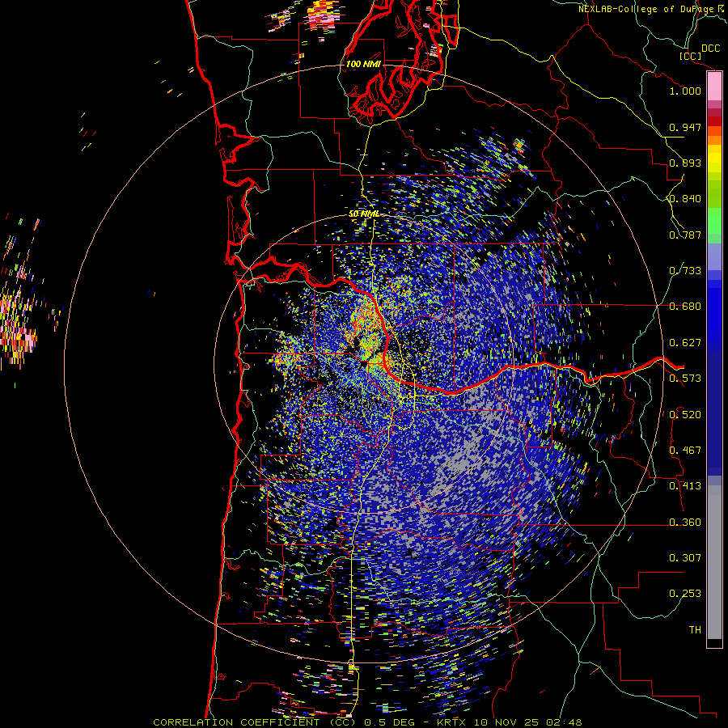Viewport: 728px width, 728px height.
Task: Click the 0.520 legend value
Action: coord(685,415)
